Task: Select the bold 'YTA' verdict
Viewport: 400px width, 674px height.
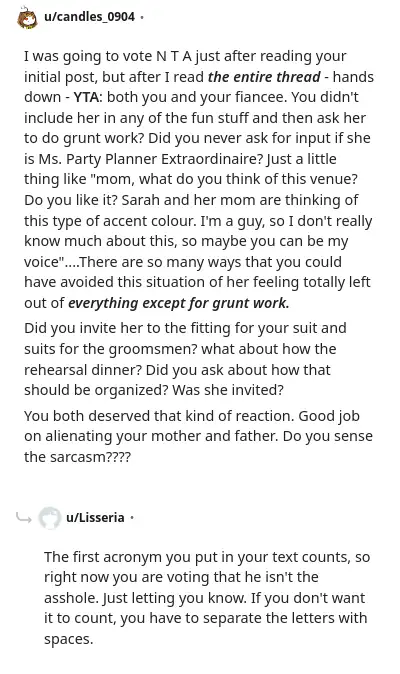Action: point(86,97)
